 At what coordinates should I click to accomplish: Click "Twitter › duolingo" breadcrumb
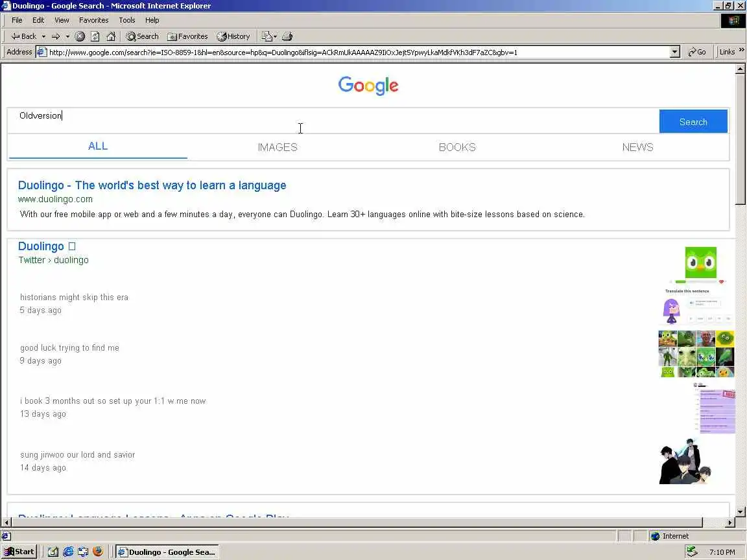53,260
